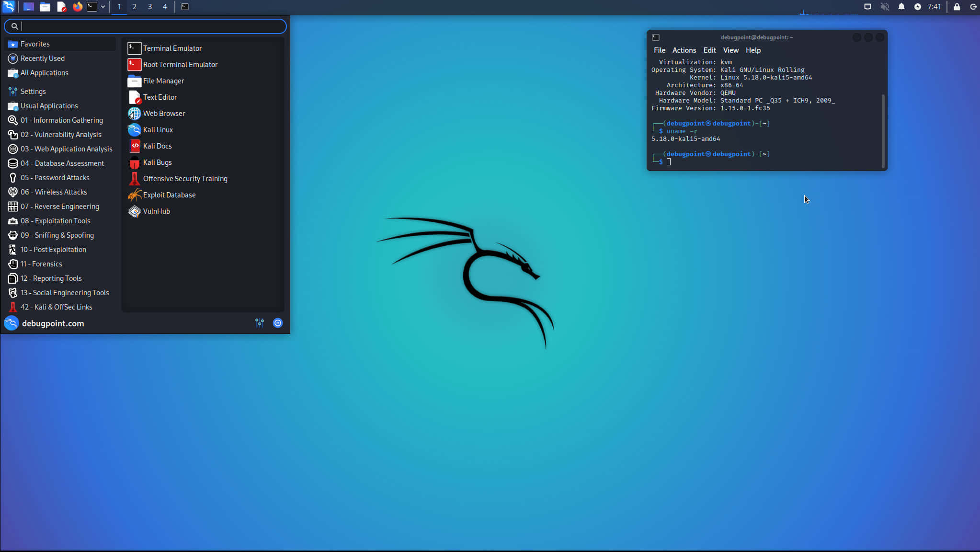The width and height of the screenshot is (980, 552).
Task: Launch Web Browser from favorites
Action: (x=203, y=114)
